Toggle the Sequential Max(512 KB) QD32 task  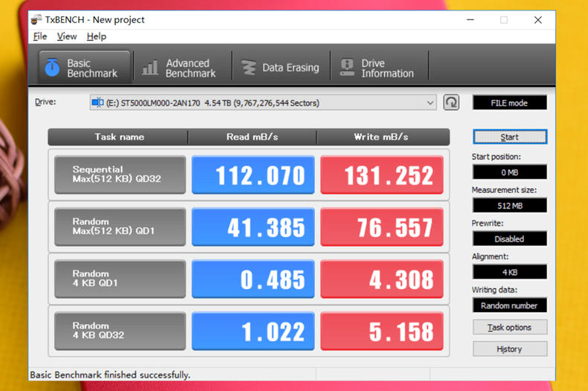click(x=120, y=175)
